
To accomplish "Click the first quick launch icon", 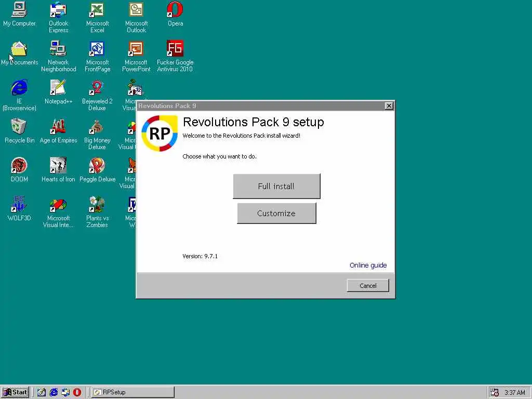I will [x=42, y=392].
